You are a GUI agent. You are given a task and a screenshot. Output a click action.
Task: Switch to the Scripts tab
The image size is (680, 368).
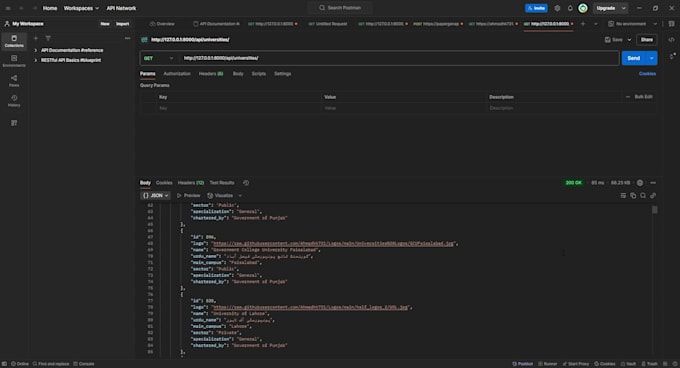pos(259,74)
